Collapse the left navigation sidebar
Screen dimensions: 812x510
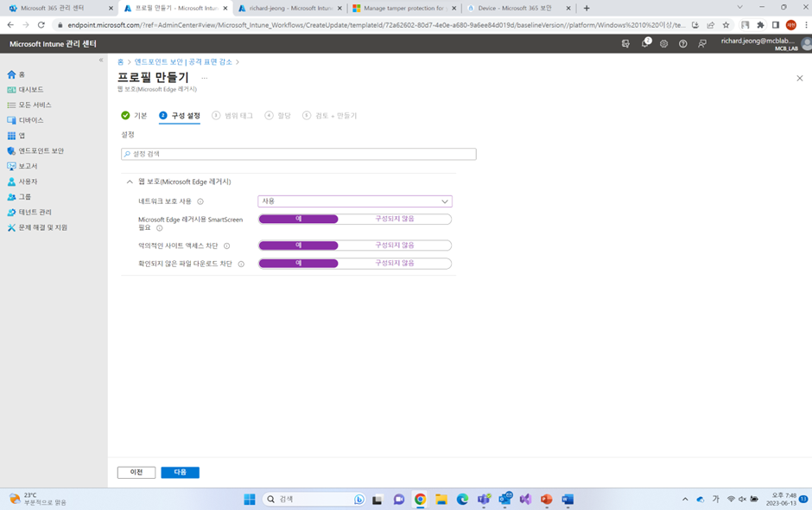click(101, 61)
